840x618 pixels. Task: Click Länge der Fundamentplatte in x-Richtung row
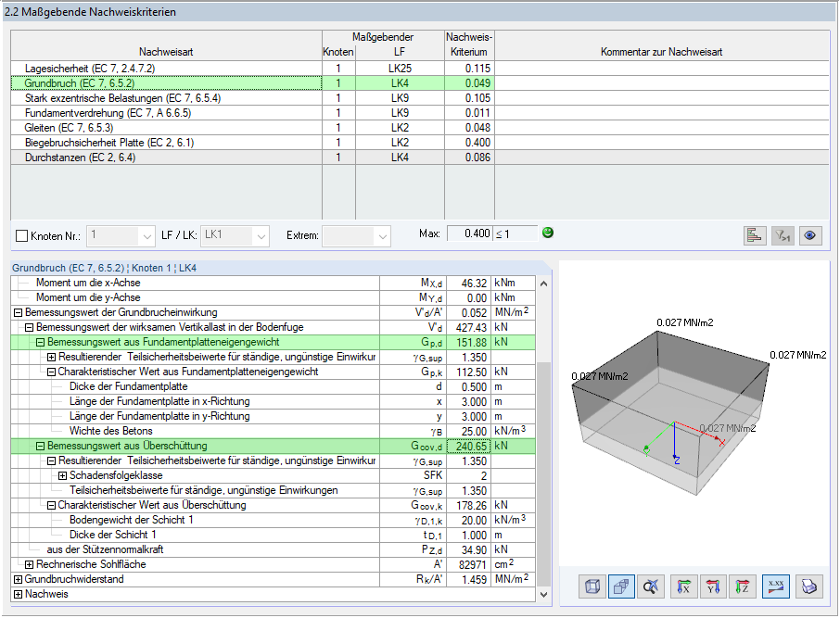(x=273, y=401)
